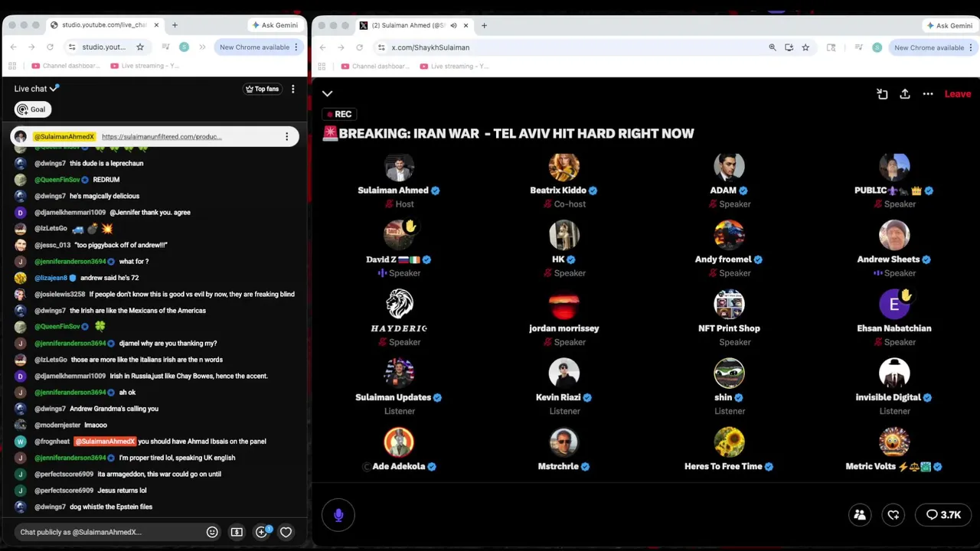Switch to the studio.youtube.com live chat tab
The width and height of the screenshot is (980, 551).
(x=105, y=25)
